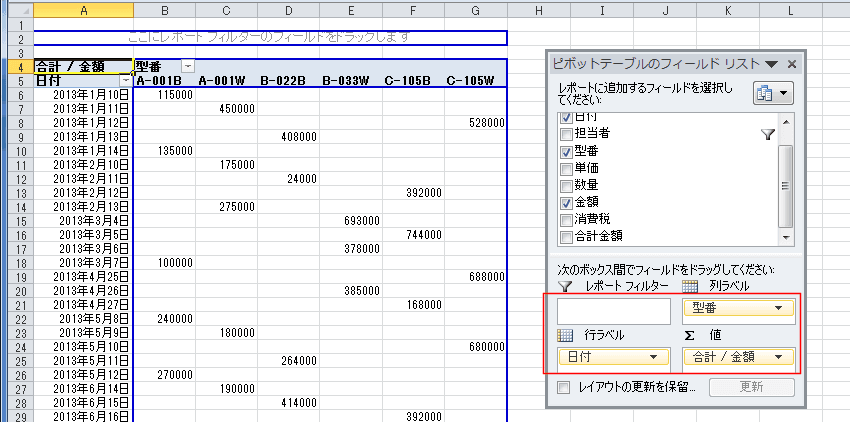
Task: Click the 408000 value cell
Action: click(289, 136)
